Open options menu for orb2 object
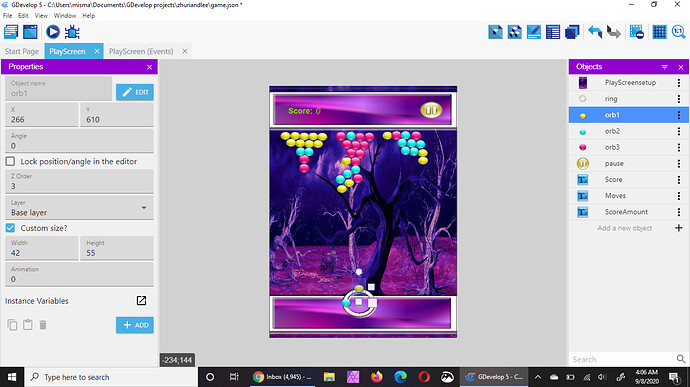690x387 pixels. [679, 131]
